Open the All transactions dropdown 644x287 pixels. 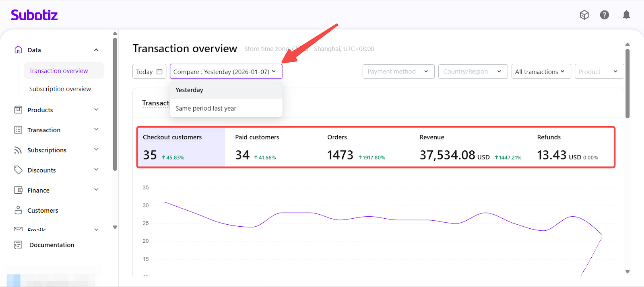tap(541, 72)
